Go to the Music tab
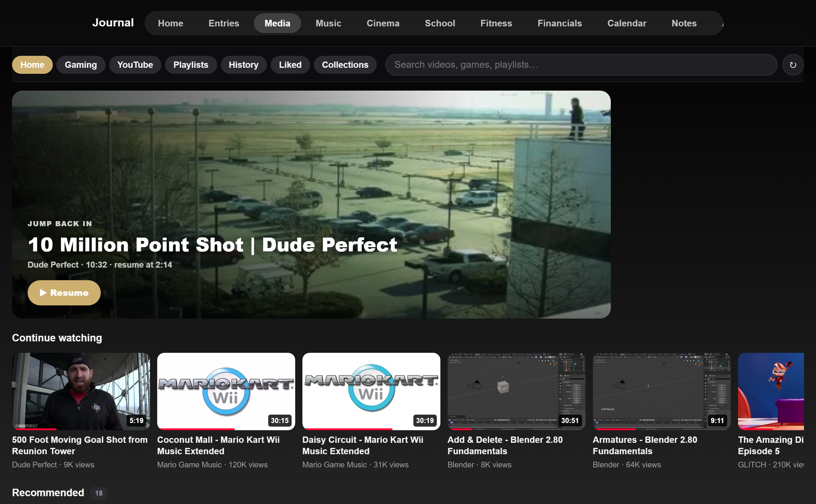Screen dimensions: 816x504 click(328, 23)
